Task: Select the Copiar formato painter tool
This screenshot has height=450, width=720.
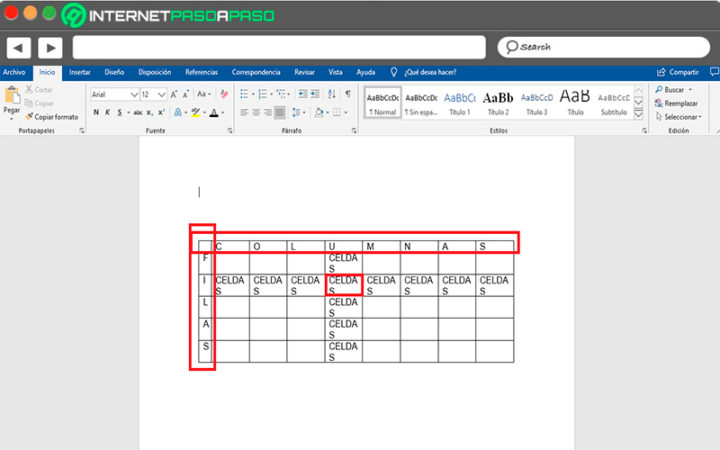Action: point(51,117)
